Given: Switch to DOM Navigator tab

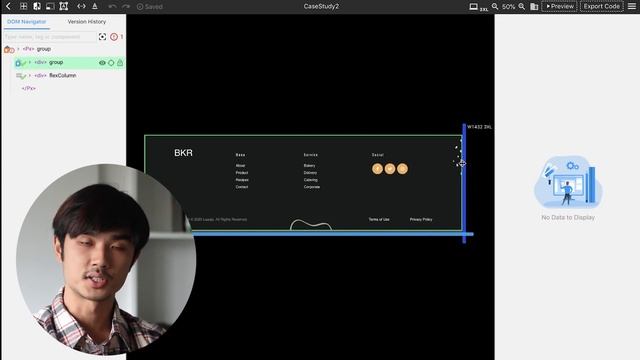Looking at the screenshot, I should [27, 22].
